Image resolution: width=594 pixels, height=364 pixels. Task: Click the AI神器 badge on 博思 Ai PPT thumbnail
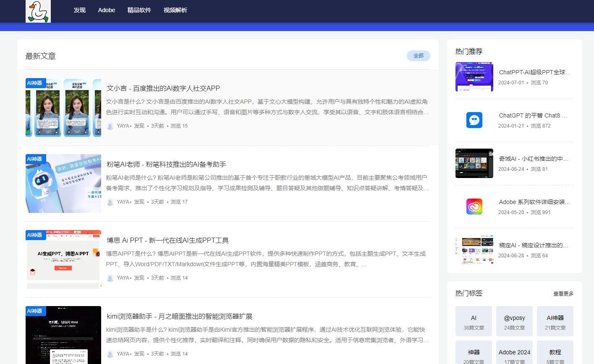point(35,235)
